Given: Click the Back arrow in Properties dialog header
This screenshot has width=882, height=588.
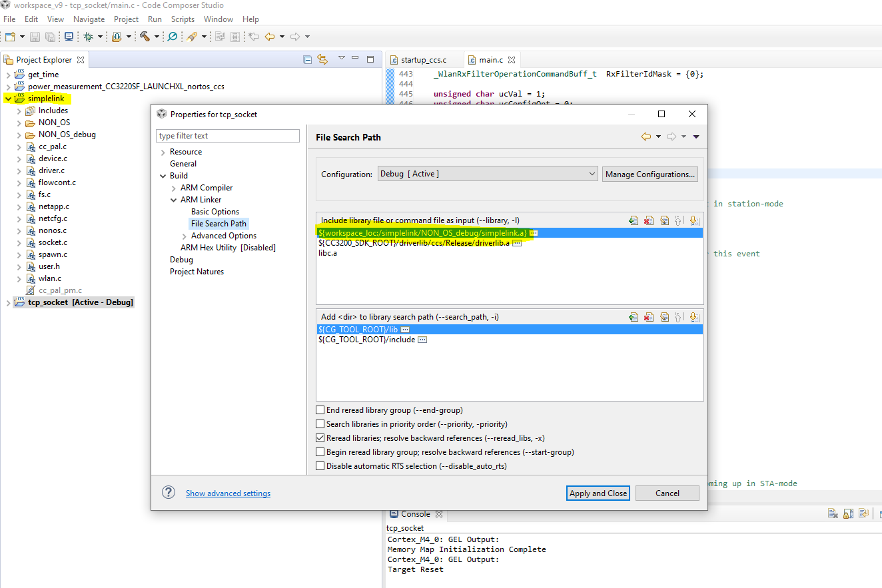Looking at the screenshot, I should [x=646, y=137].
